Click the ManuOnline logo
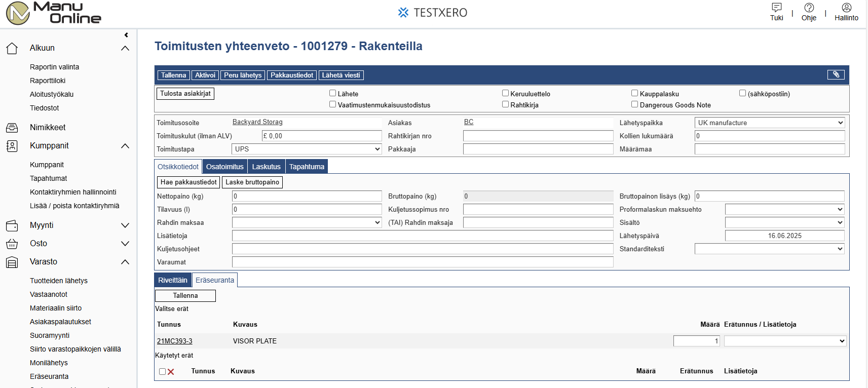 [54, 13]
